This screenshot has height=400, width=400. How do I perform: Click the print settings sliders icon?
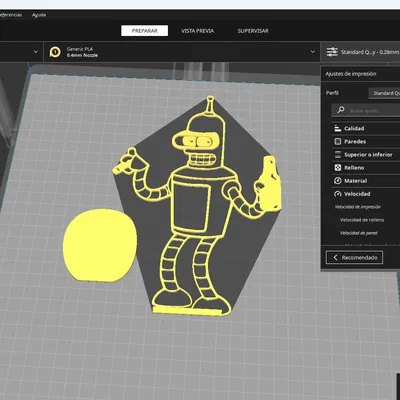(332, 52)
